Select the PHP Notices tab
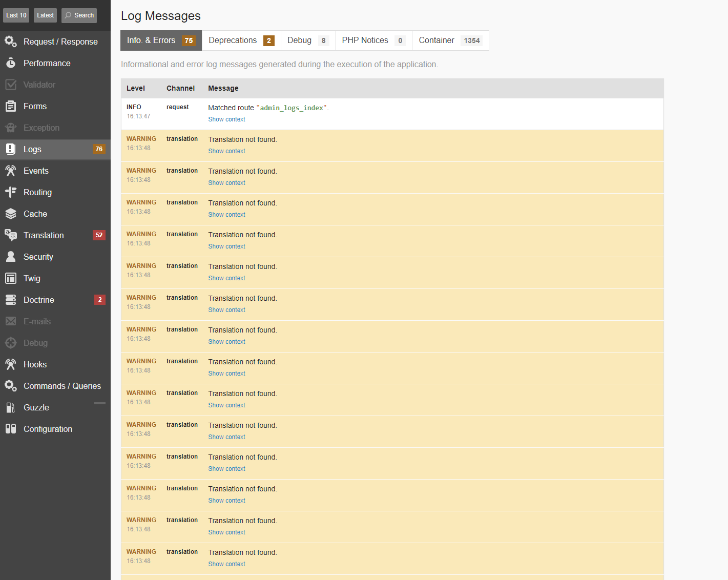This screenshot has height=580, width=728. (374, 40)
